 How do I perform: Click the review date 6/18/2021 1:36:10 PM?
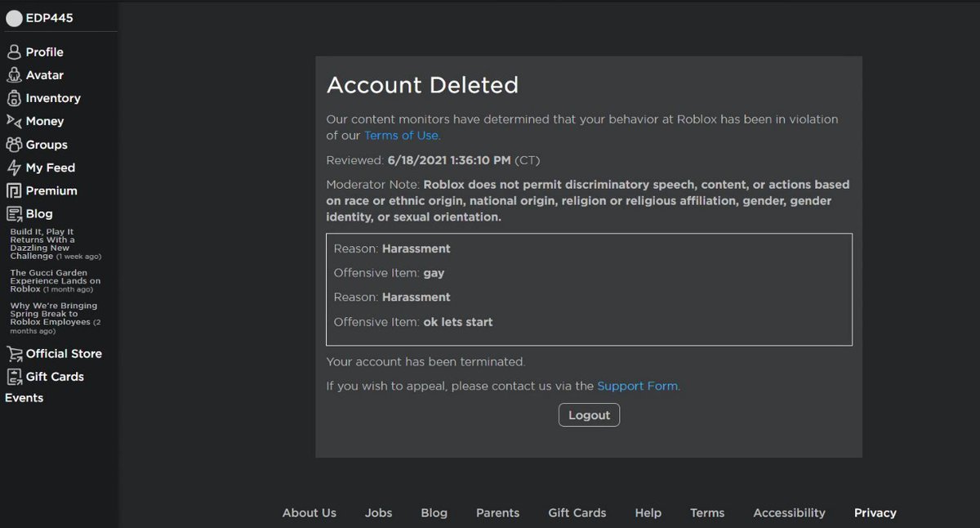click(x=448, y=160)
